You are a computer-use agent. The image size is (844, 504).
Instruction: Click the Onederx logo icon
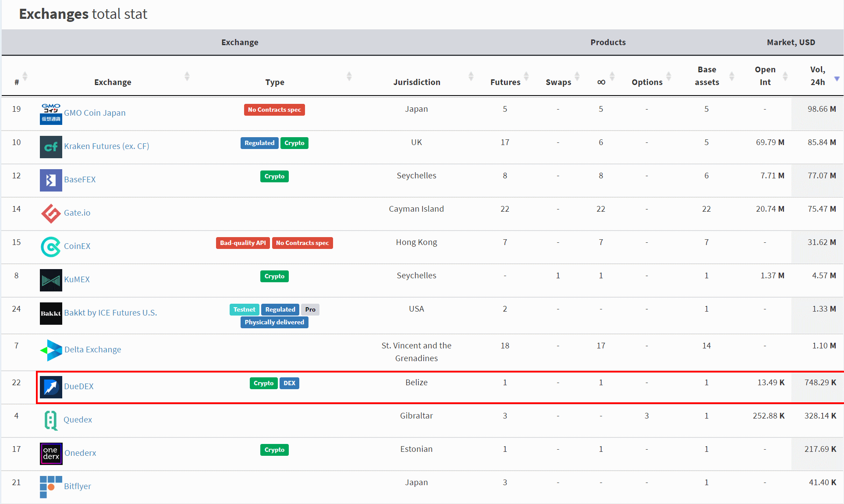click(x=51, y=454)
